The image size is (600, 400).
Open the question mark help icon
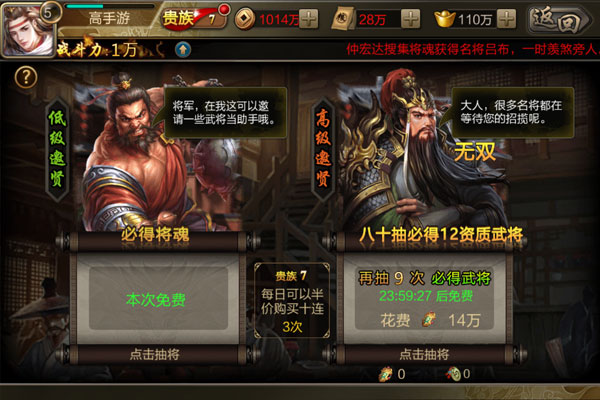[26, 78]
